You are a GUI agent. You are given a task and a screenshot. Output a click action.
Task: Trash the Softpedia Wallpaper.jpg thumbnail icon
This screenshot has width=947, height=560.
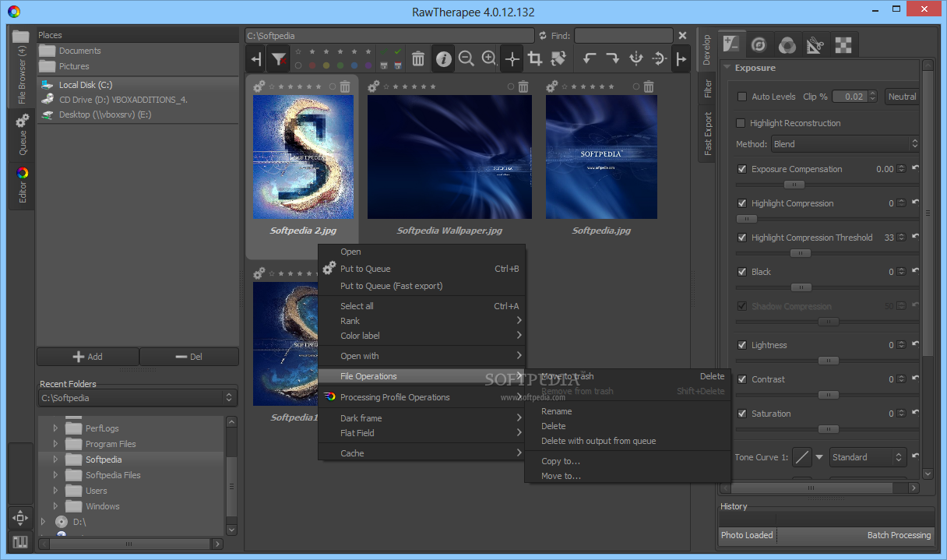pyautogui.click(x=523, y=86)
